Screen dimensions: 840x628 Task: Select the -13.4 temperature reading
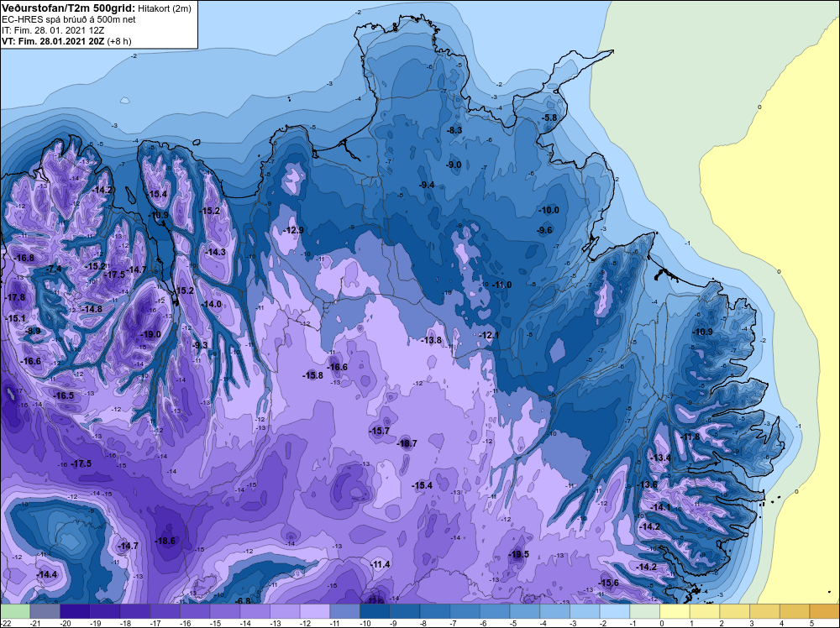pos(661,458)
